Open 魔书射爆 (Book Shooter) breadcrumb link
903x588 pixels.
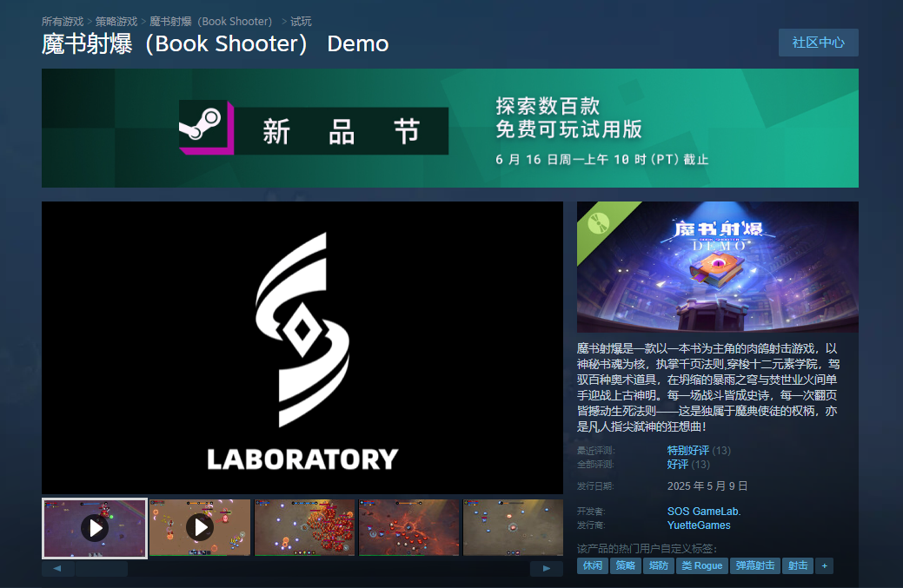[211, 22]
